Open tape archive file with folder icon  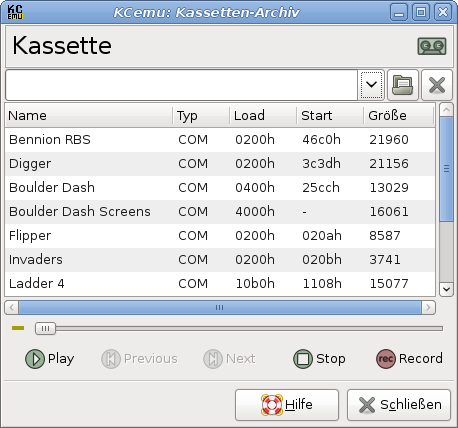(403, 85)
